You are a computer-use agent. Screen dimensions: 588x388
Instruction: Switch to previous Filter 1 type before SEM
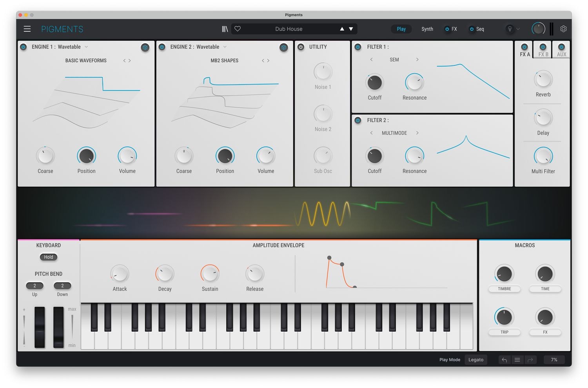click(x=371, y=60)
